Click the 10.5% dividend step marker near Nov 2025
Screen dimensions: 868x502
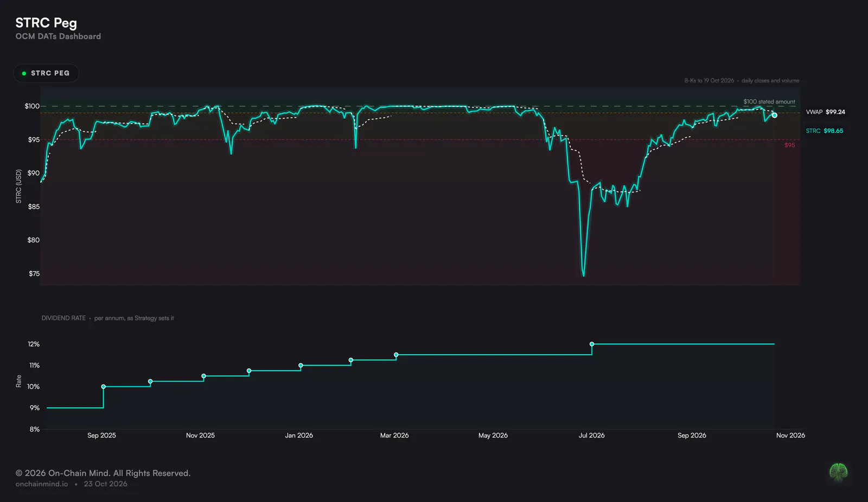tap(204, 376)
